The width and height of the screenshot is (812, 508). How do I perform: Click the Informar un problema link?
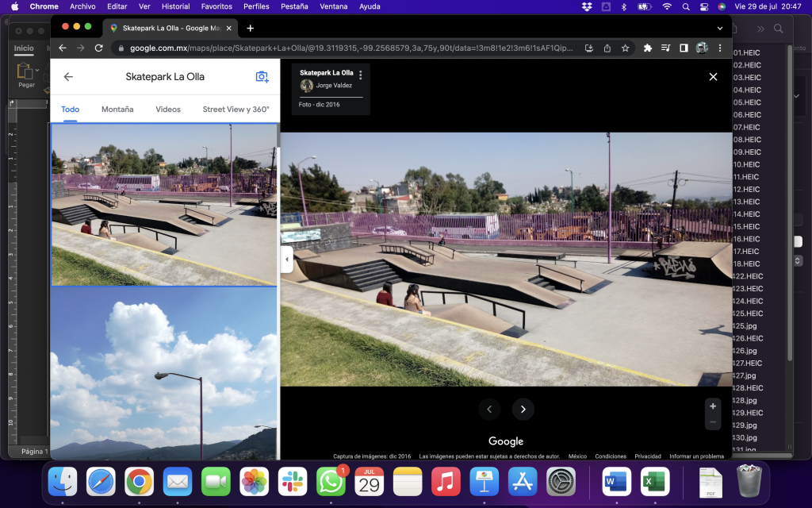click(x=696, y=456)
